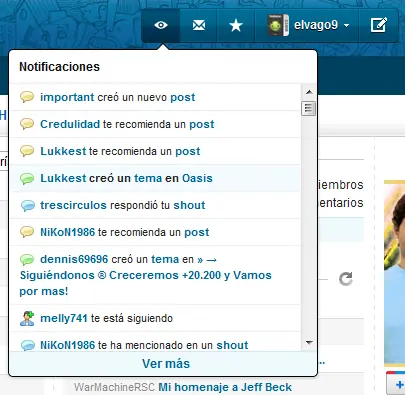
Task: Open 'Siguiéndonos ® Creceremos' community link
Action: pyautogui.click(x=145, y=276)
